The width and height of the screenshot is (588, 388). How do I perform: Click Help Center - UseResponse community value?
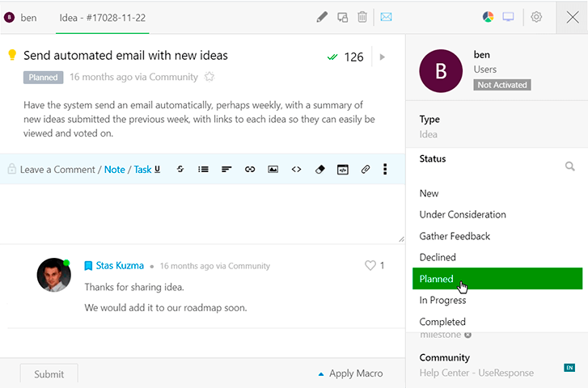(476, 373)
